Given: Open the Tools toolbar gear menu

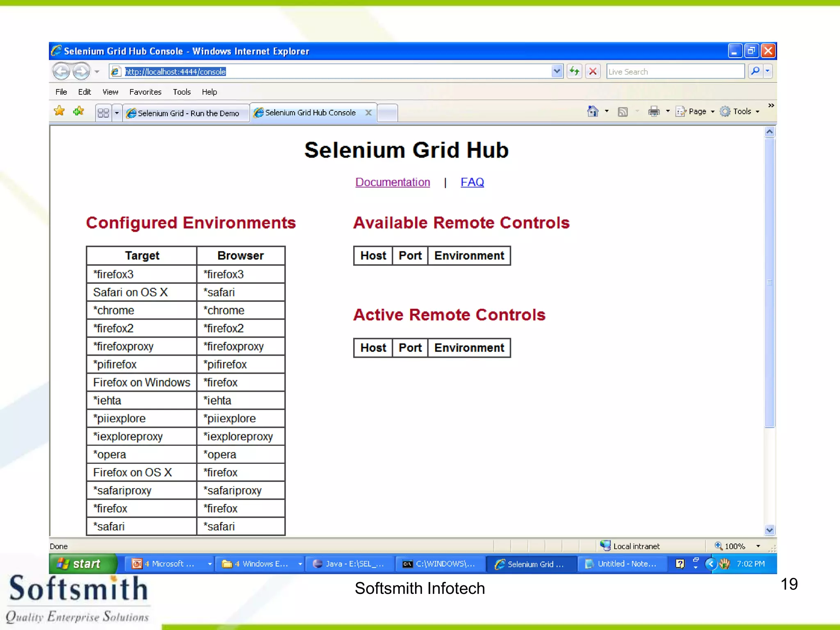Looking at the screenshot, I should point(740,111).
